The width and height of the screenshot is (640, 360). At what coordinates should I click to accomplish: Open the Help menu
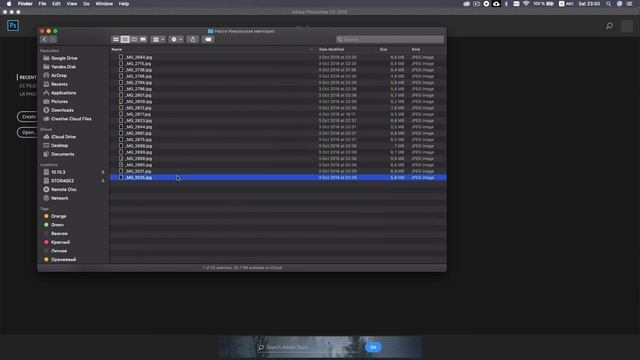pyautogui.click(x=124, y=4)
